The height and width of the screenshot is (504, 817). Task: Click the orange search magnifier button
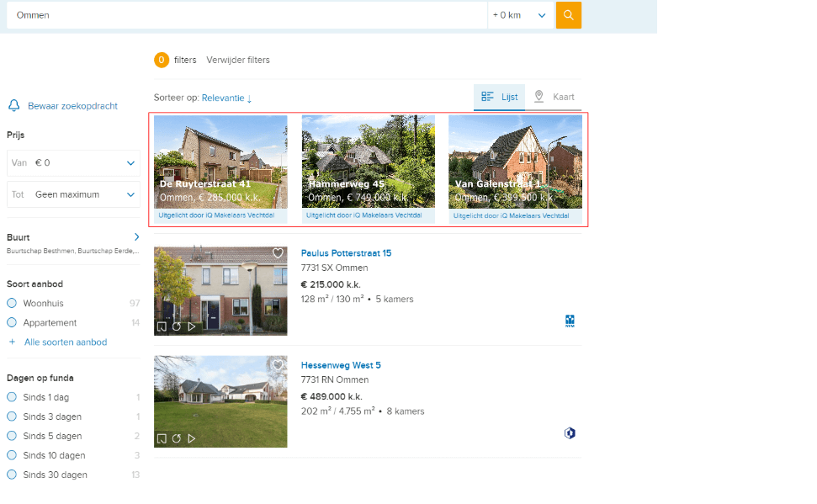click(x=569, y=15)
